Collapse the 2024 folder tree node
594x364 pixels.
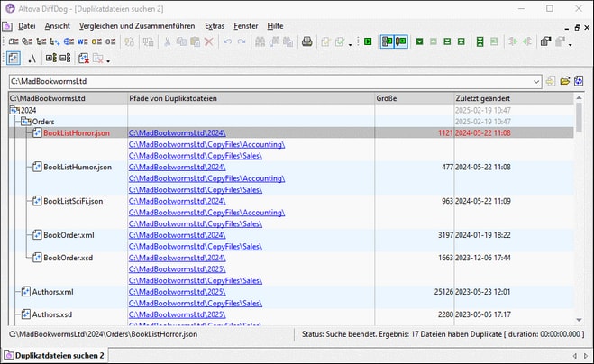(14, 109)
